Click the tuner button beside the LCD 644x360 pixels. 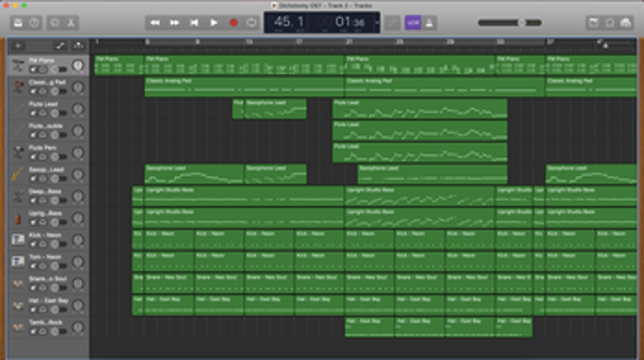[x=393, y=23]
